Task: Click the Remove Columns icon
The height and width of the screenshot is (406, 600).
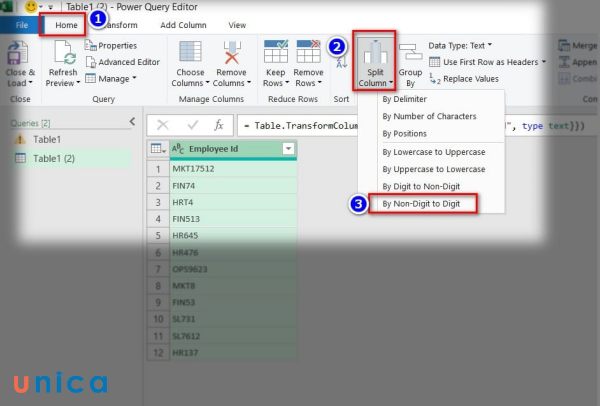Action: pyautogui.click(x=232, y=53)
